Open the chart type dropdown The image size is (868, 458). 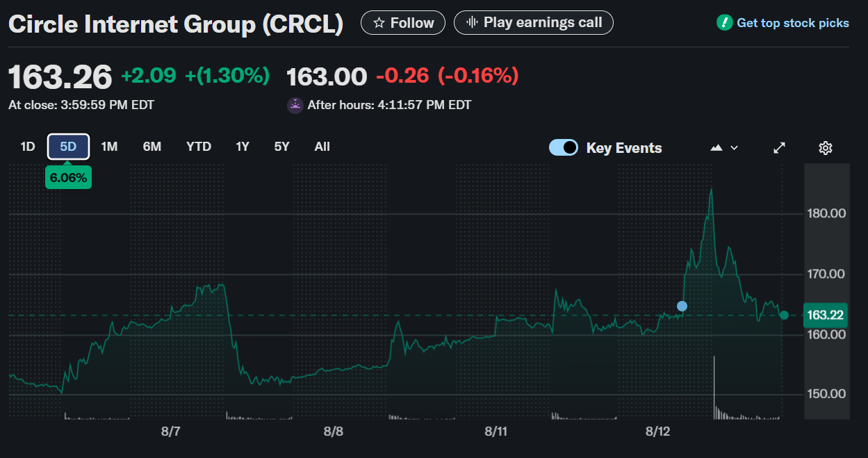click(724, 148)
